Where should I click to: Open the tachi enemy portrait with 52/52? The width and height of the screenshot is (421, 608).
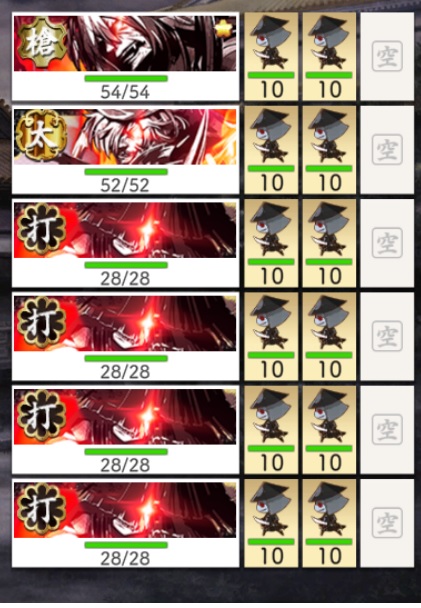(x=125, y=137)
